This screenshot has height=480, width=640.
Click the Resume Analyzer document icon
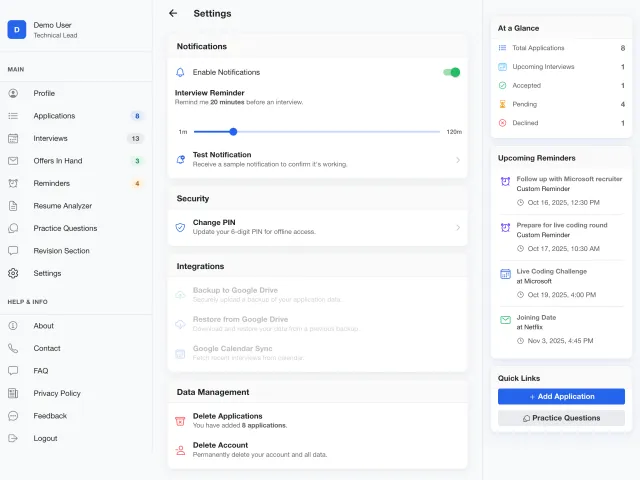click(13, 206)
